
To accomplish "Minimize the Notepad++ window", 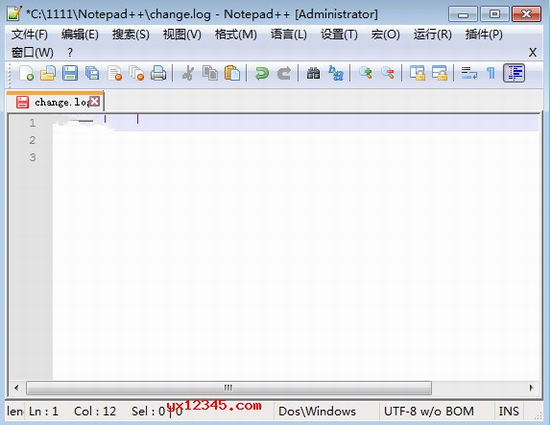I will tap(463, 14).
